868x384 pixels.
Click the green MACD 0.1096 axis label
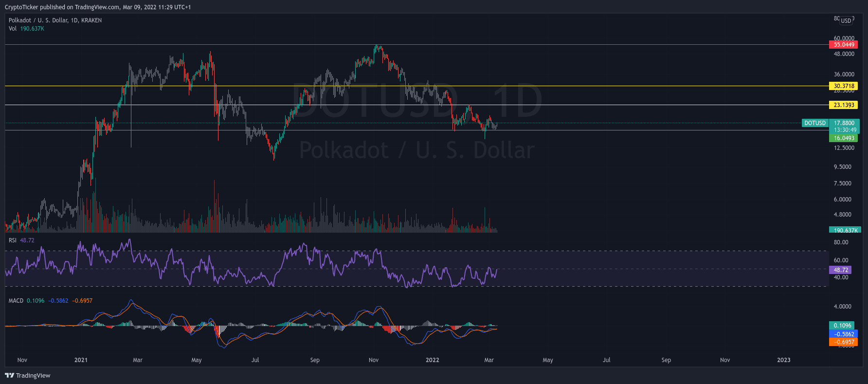click(x=842, y=326)
